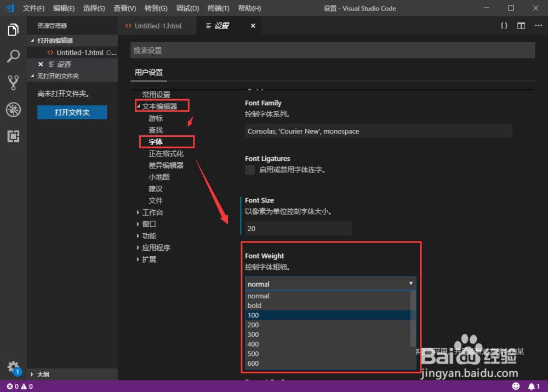Open the 选择(S) menu
This screenshot has height=392, width=548.
point(94,8)
